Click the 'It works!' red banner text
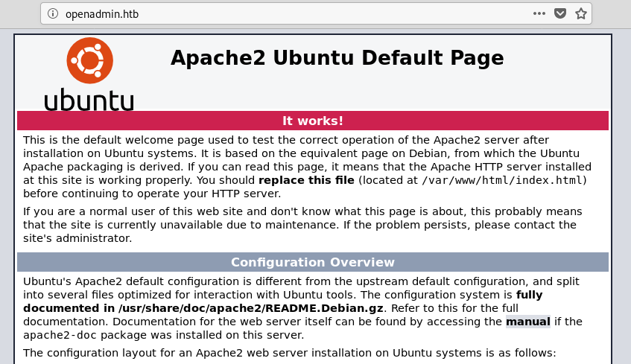Viewport: 631px width, 364px height. pos(313,121)
